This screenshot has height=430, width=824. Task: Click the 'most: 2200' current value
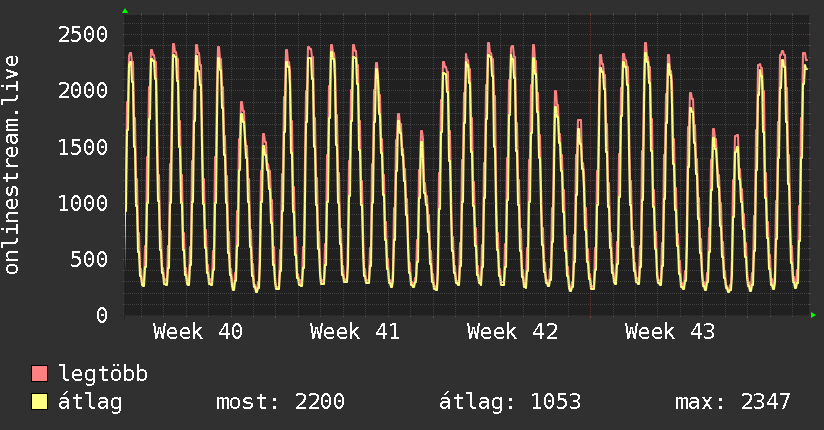281,402
